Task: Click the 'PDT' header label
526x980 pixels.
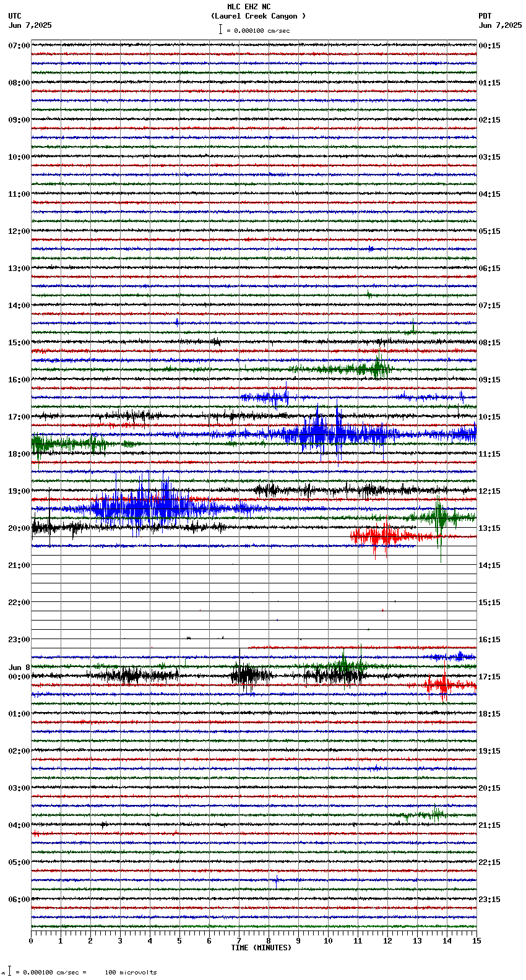Action: 485,16
